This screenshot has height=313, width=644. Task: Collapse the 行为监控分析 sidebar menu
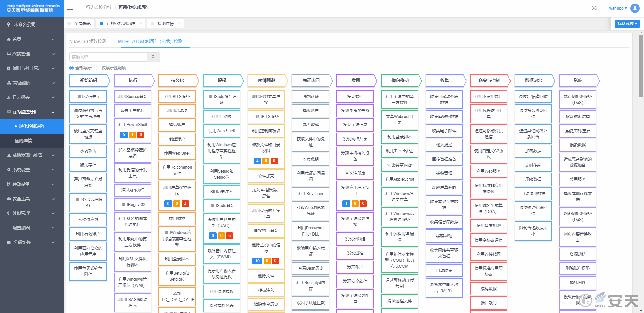(x=32, y=112)
